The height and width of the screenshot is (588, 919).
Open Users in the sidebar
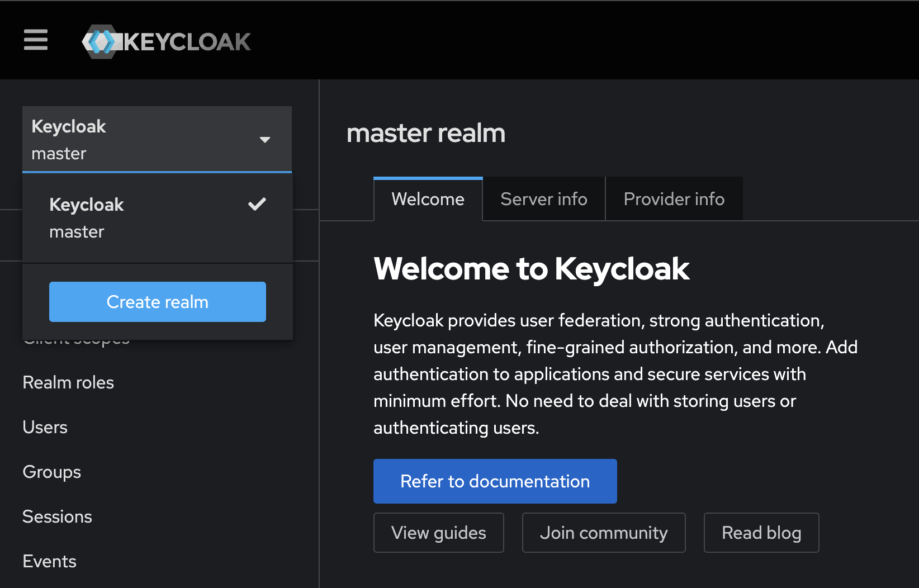click(x=45, y=427)
